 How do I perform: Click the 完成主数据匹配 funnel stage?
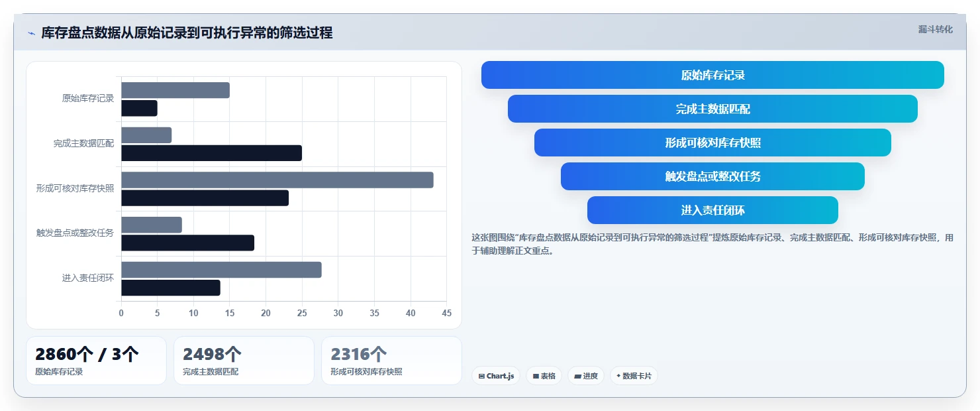(712, 109)
